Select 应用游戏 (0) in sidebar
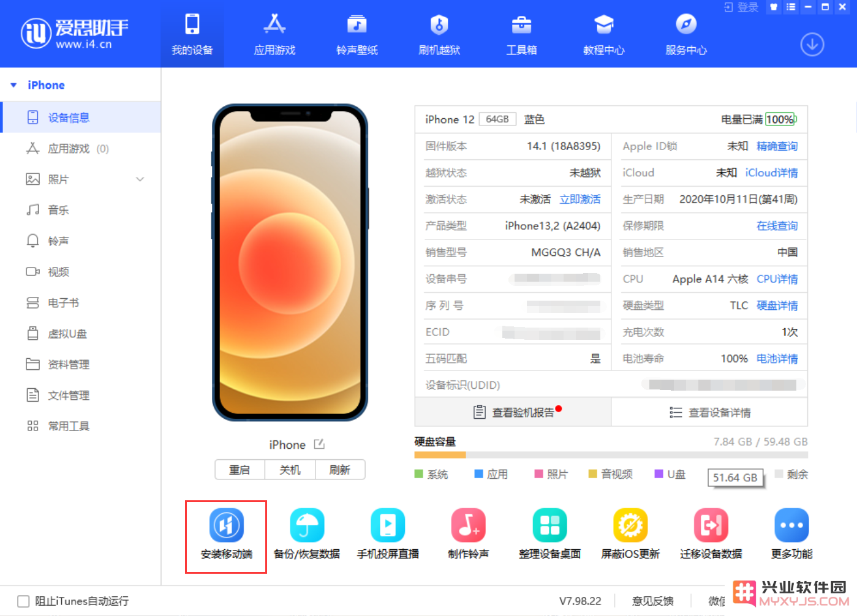857x616 pixels. coord(80,149)
